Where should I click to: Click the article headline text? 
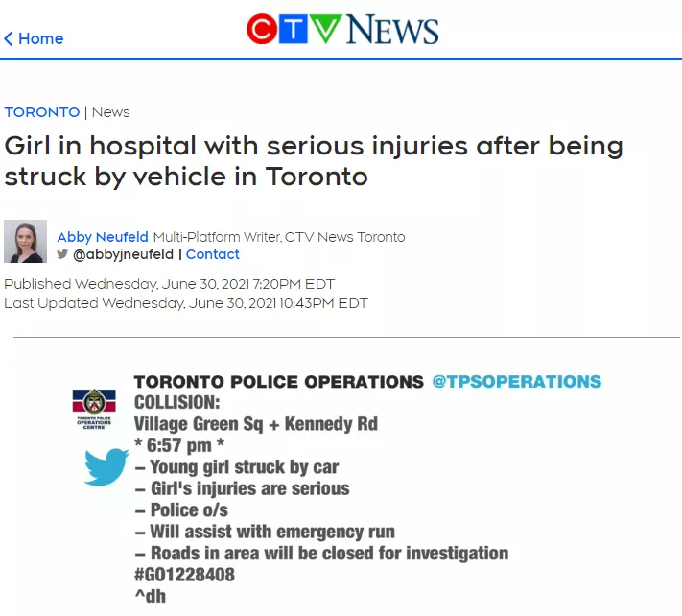pyautogui.click(x=314, y=160)
